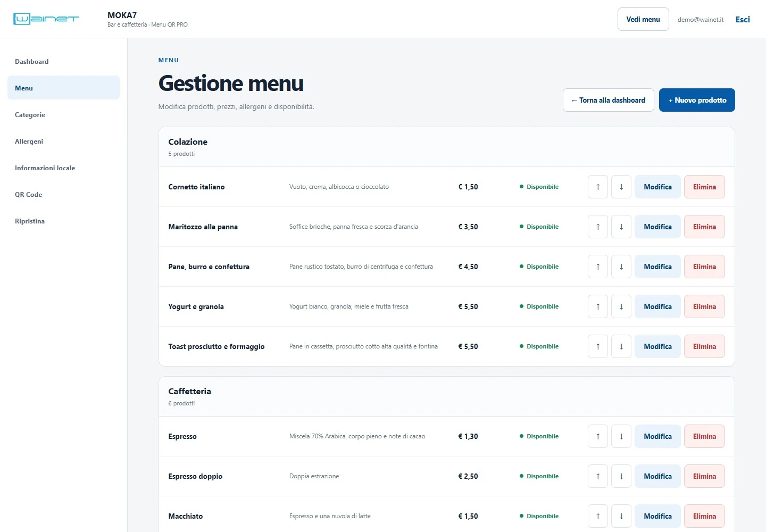This screenshot has height=532, width=766.
Task: Delete Espresso doppio product
Action: pyautogui.click(x=704, y=476)
